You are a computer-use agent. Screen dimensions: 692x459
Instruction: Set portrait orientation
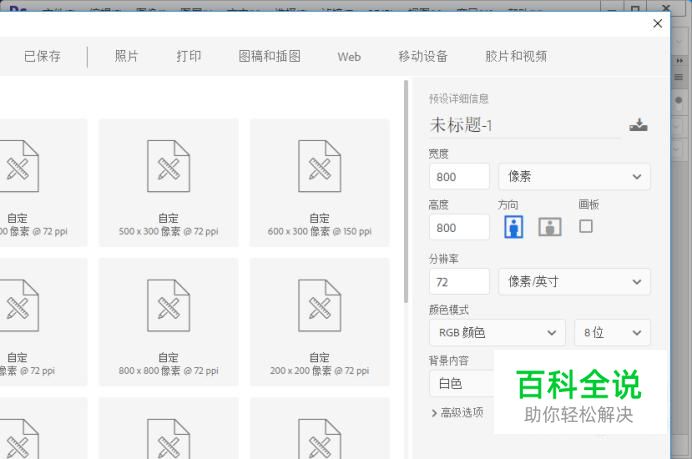pyautogui.click(x=514, y=227)
